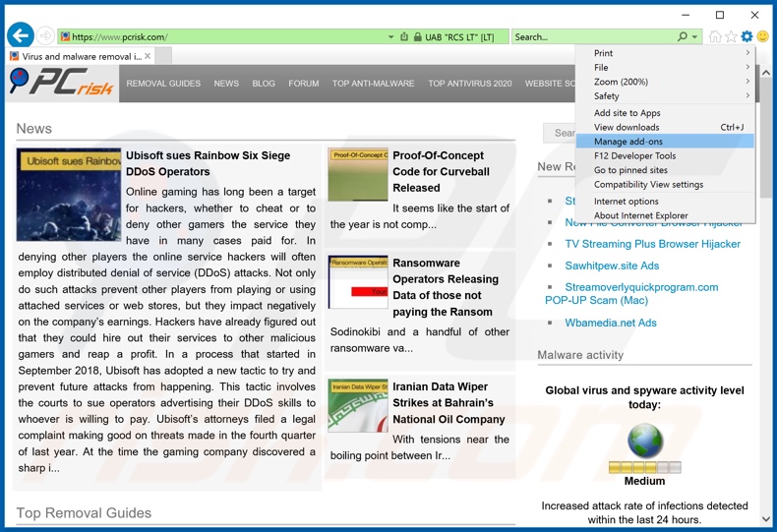This screenshot has height=532, width=777.
Task: Open Wbamedia.net Ads link
Action: [611, 323]
